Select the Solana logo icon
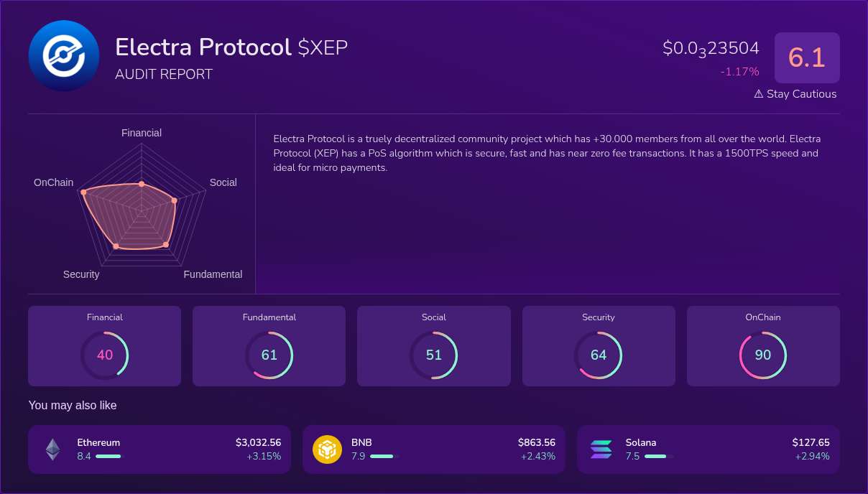Screen dimensions: 868x494 601,448
